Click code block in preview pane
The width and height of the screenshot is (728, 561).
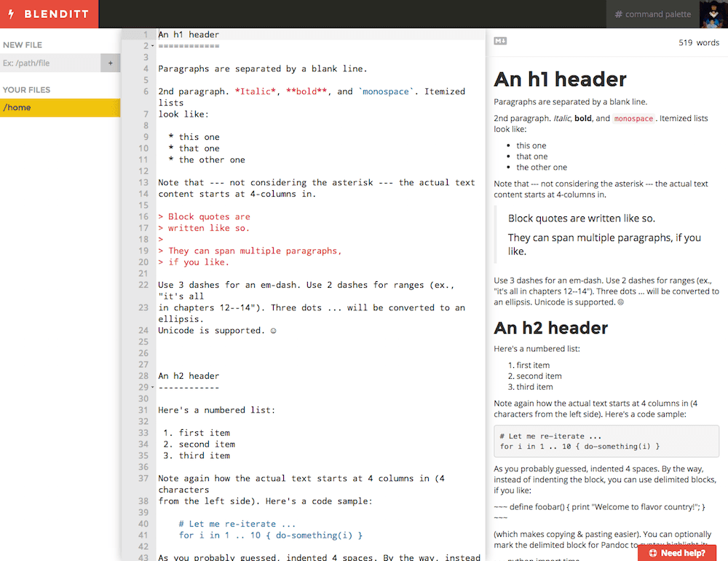coord(606,441)
